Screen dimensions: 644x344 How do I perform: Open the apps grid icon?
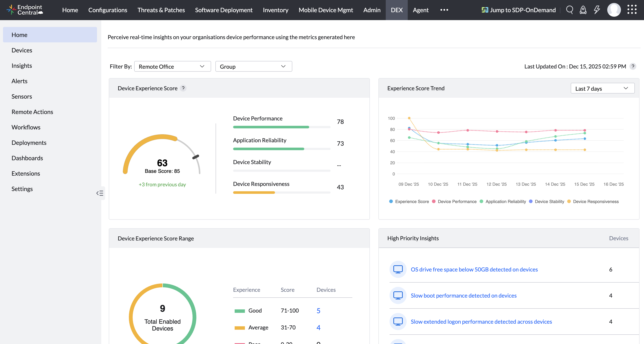(632, 9)
